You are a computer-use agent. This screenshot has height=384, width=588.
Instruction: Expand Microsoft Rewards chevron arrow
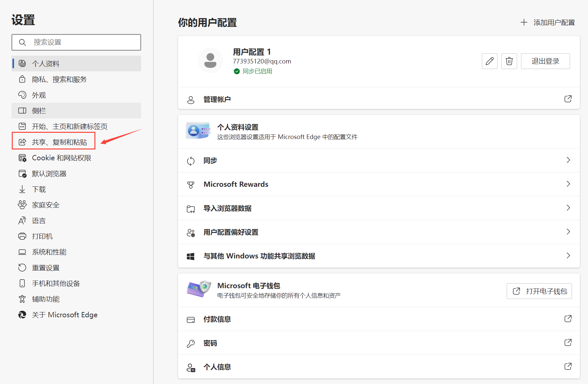pos(568,184)
